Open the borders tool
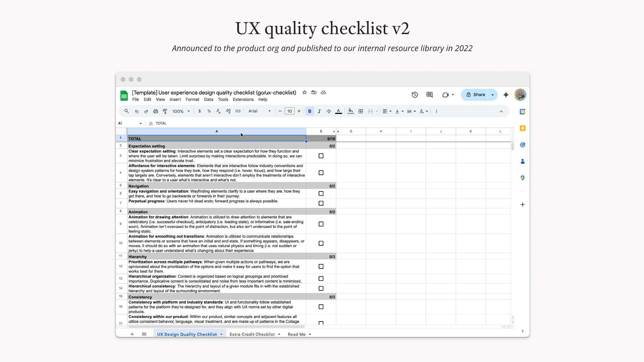Image resolution: width=644 pixels, height=362 pixels. 361,111
